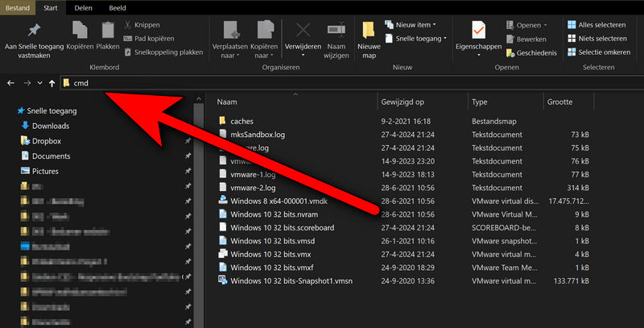Click the Naam wijzigen icon
644x328 pixels.
pyautogui.click(x=336, y=31)
